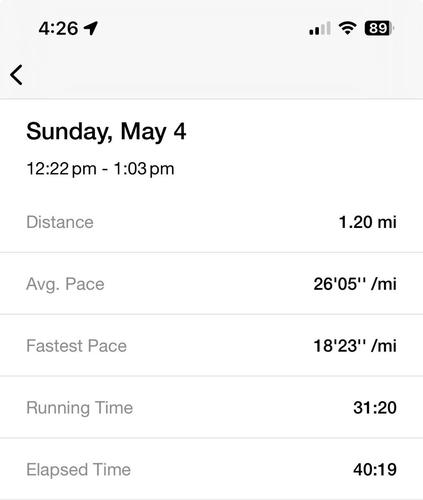
Task: Tap the blank area beside the date heading
Action: (300, 132)
